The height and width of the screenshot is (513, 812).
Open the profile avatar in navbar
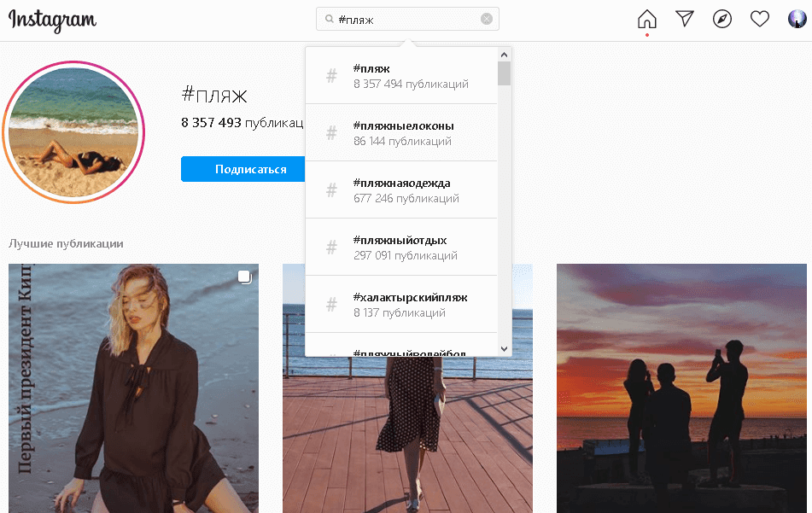(797, 19)
